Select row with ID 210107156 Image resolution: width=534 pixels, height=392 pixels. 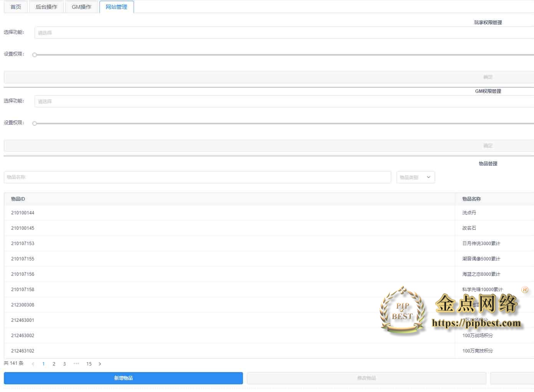(x=269, y=274)
